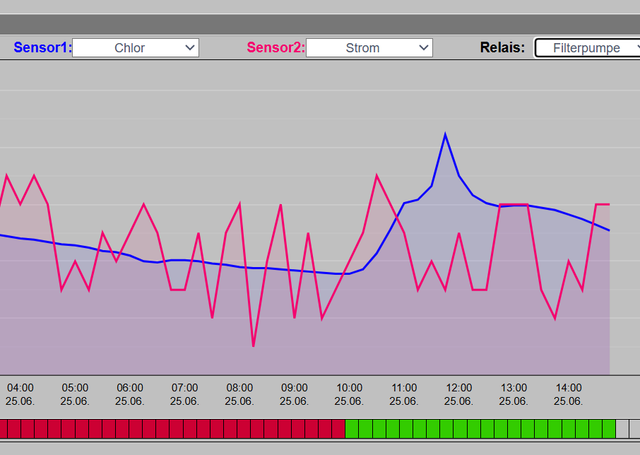This screenshot has width=640, height=455.
Task: Click the last red relay block before 10:00
Action: [338, 429]
